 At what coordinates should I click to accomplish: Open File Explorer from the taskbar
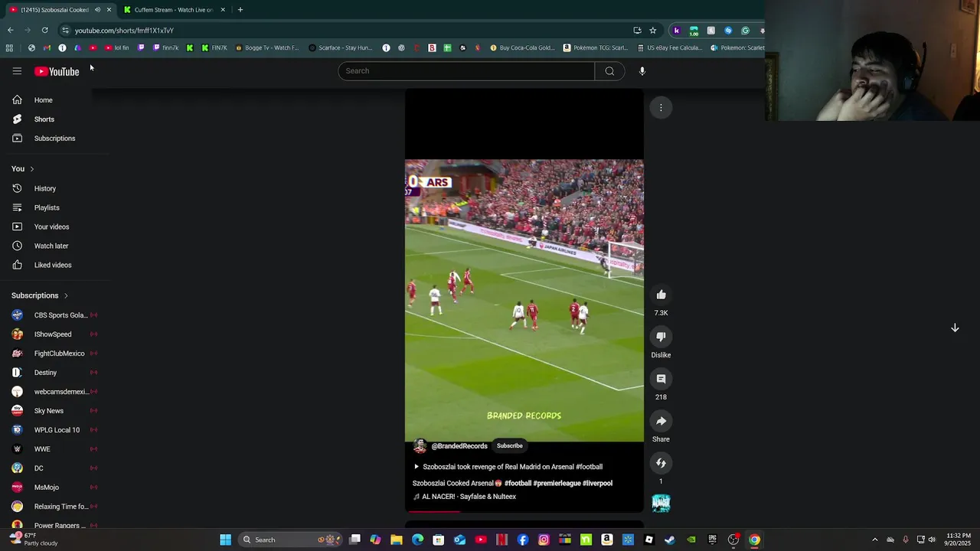(x=397, y=540)
